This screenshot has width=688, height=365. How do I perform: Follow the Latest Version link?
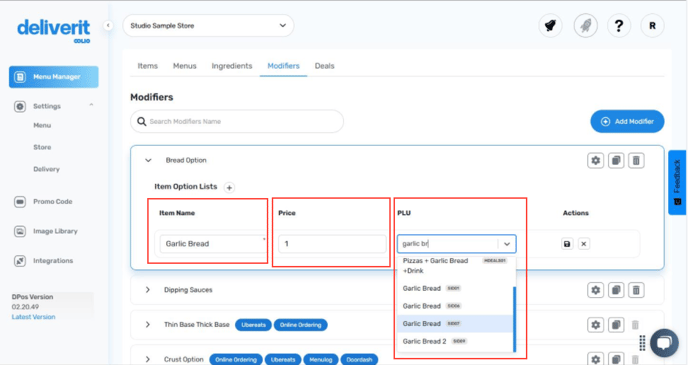(33, 317)
